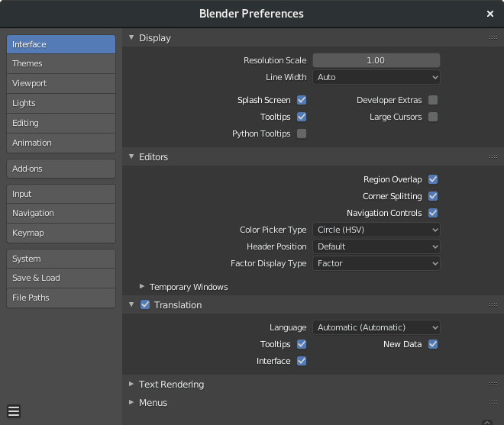Click the Display panel drag grip
The height and width of the screenshot is (425, 504).
coord(493,38)
